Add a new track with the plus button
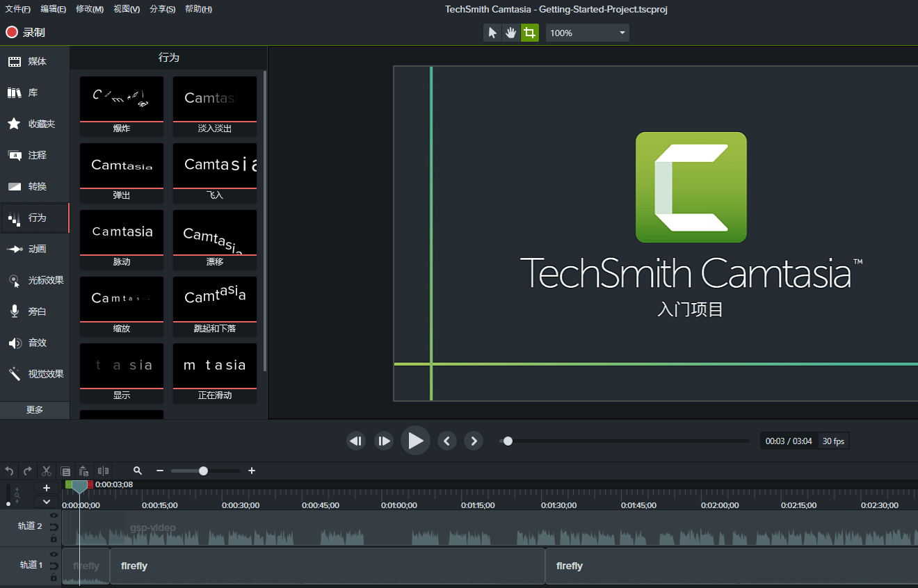The image size is (918, 588). (x=47, y=488)
